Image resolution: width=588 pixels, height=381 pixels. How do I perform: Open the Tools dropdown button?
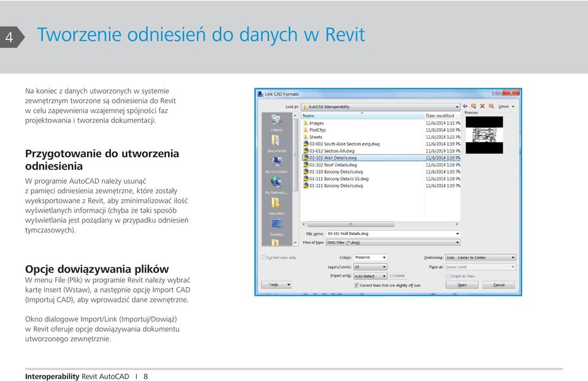277,285
